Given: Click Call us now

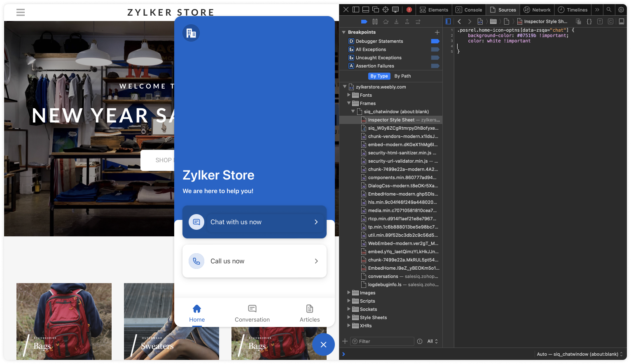Looking at the screenshot, I should (x=255, y=261).
